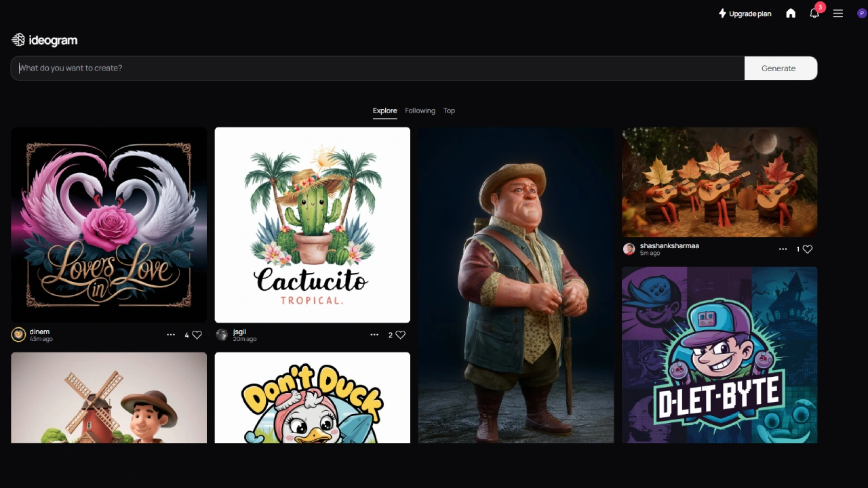
Task: Switch to the Following tab
Action: pyautogui.click(x=420, y=110)
